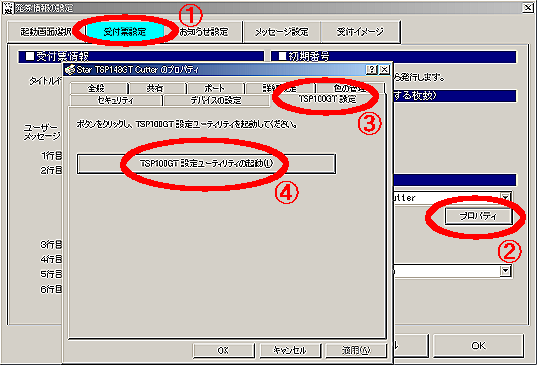The image size is (537, 365).
Task: Expand the printer Cutter dropdown arrow
Action: coord(506,197)
